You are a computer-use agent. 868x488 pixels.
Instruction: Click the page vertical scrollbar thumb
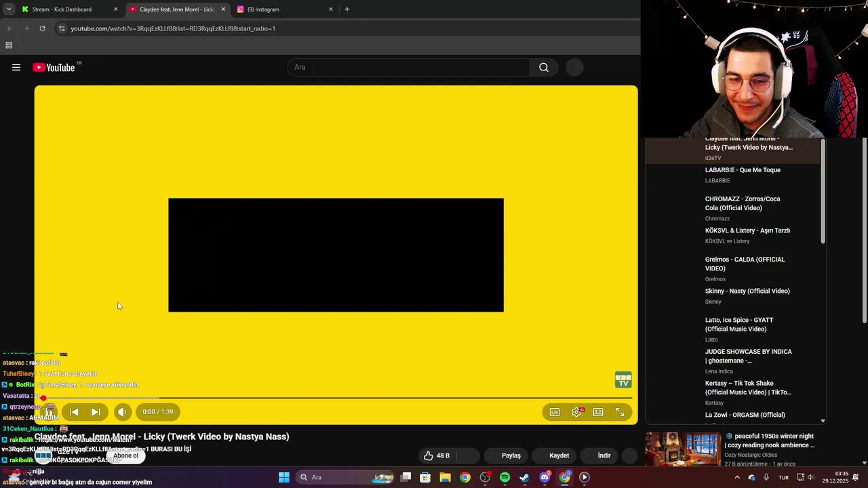click(864, 230)
